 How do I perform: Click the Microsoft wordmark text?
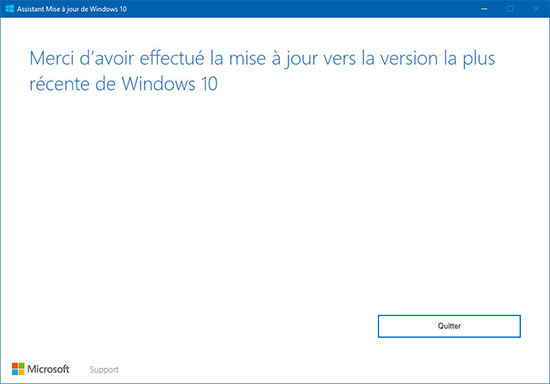tap(48, 369)
